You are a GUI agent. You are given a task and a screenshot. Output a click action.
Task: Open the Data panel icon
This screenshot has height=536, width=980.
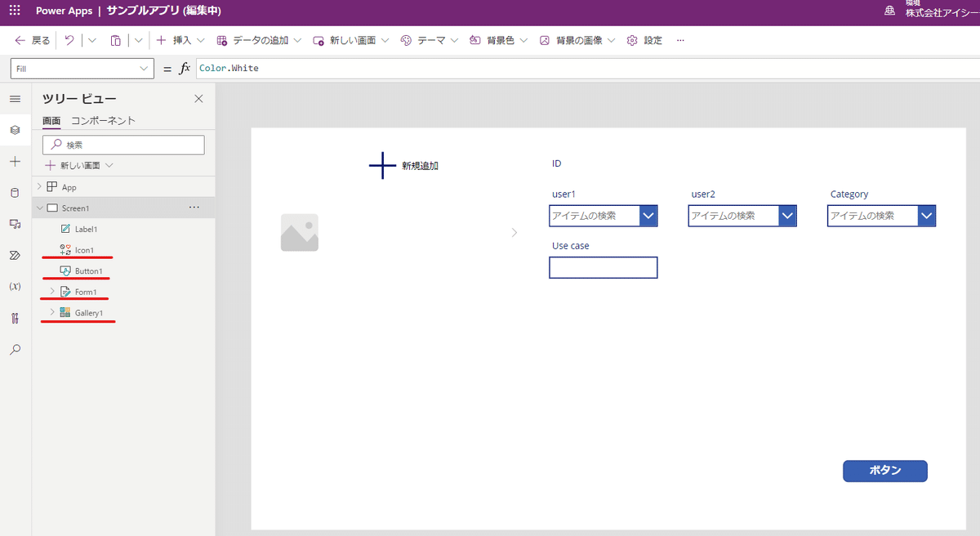[14, 192]
